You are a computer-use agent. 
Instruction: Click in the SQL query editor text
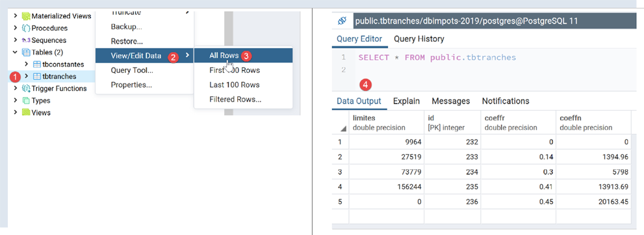[437, 58]
